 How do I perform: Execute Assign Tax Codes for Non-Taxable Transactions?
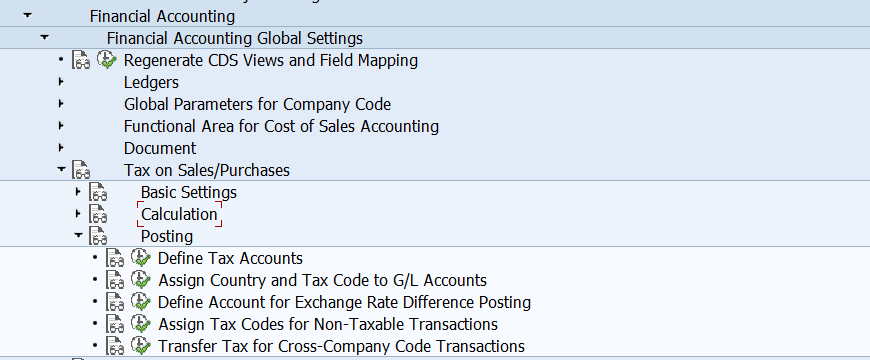pyautogui.click(x=141, y=323)
